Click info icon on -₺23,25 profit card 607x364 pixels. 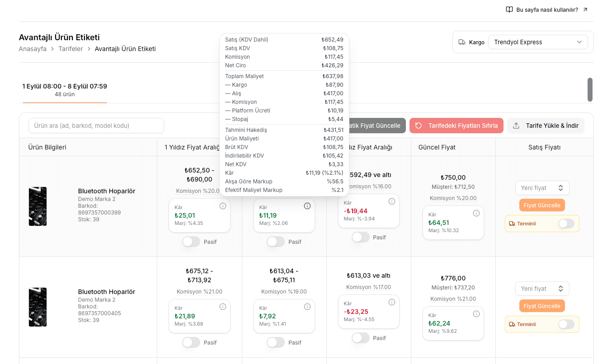[392, 302]
